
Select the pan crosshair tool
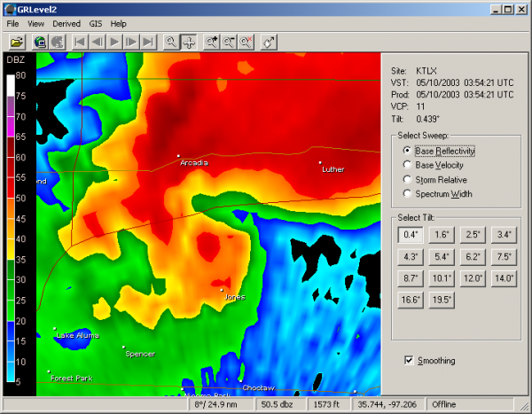189,43
